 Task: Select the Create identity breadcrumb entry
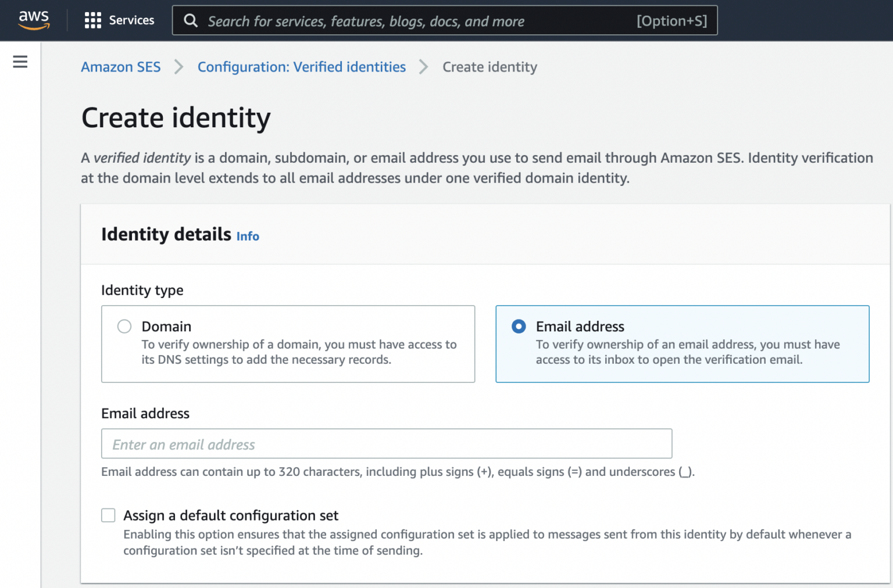point(490,67)
